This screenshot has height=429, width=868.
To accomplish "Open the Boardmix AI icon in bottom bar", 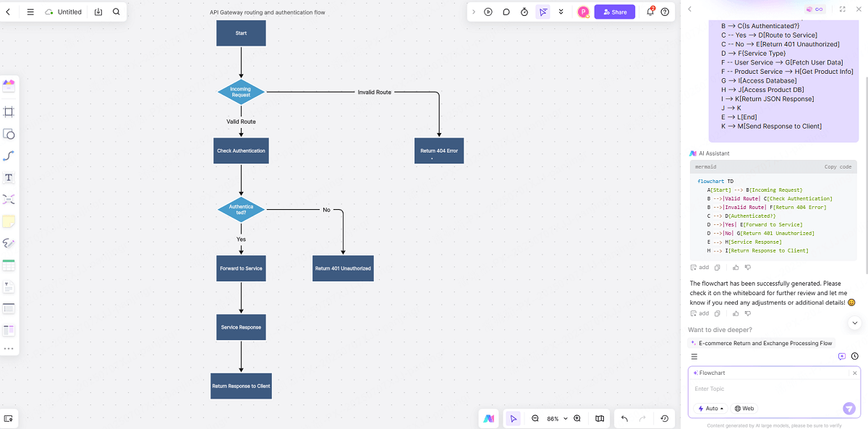I will pyautogui.click(x=490, y=418).
